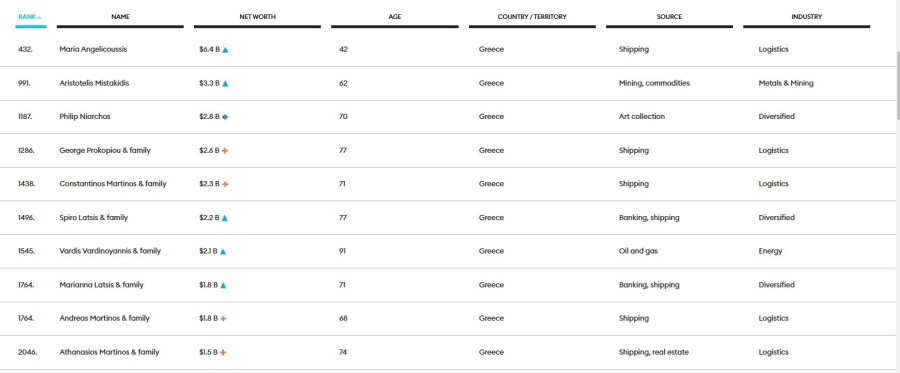Click orange plus icon beside $2.3 B
This screenshot has width=900, height=373.
pos(225,184)
